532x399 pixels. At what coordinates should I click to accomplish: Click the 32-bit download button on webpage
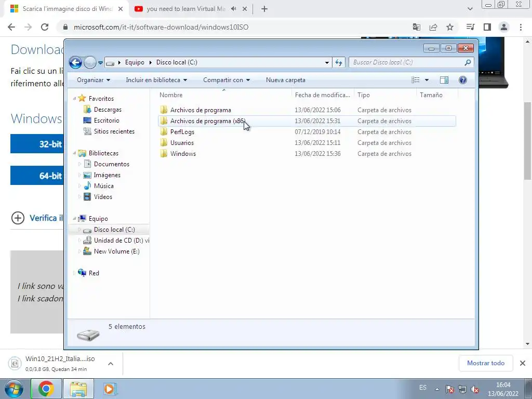37,144
